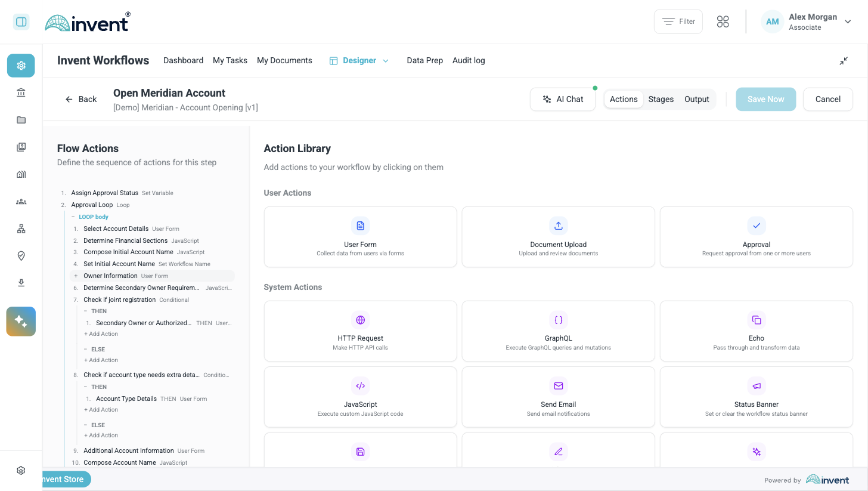Add Action below Secondary Owner or Authorized row
The image size is (868, 491).
tap(101, 334)
